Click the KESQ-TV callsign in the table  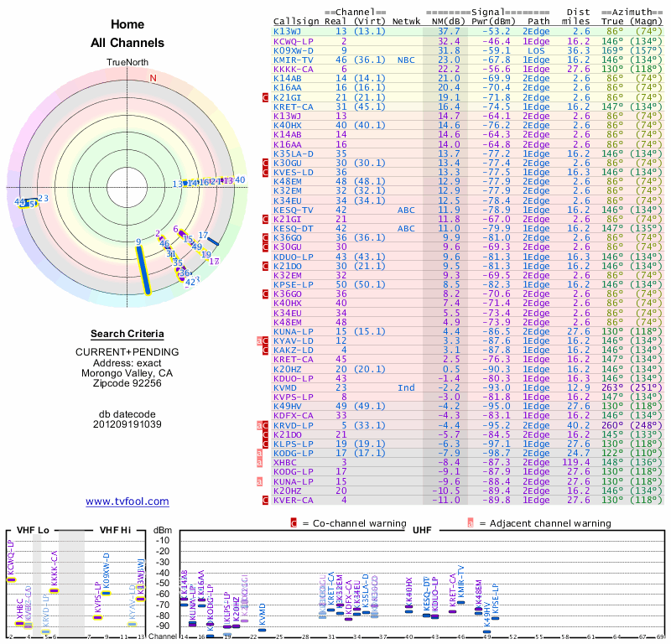(x=293, y=210)
